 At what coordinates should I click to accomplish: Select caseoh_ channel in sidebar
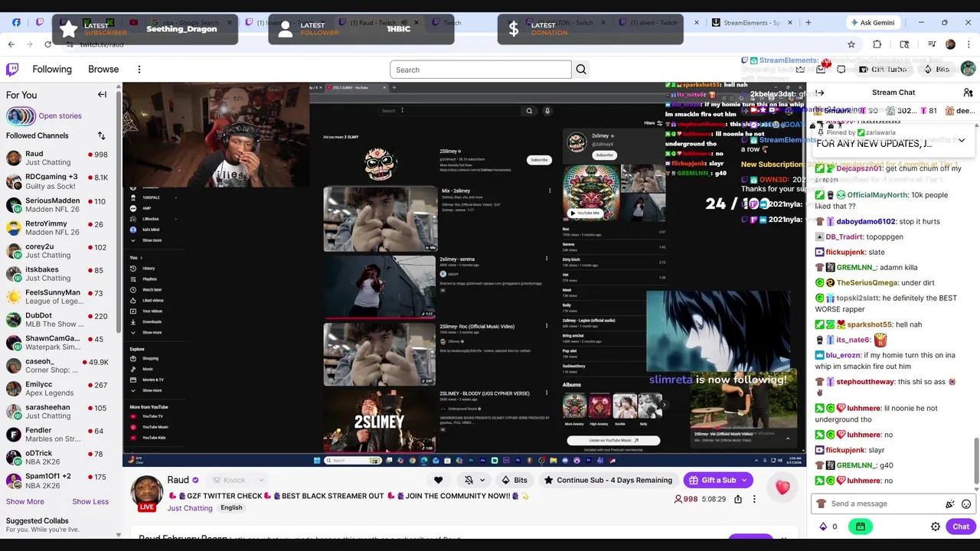click(58, 365)
